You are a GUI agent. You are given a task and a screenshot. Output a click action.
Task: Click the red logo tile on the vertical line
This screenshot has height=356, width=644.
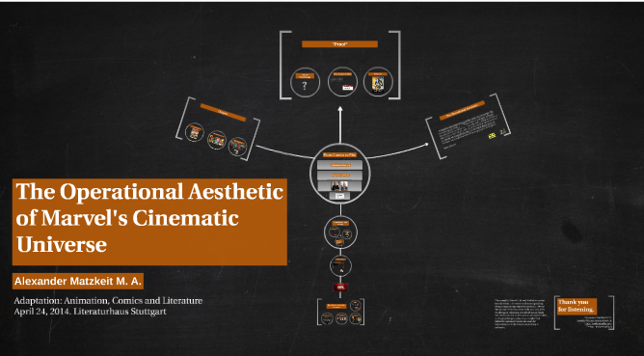point(340,287)
